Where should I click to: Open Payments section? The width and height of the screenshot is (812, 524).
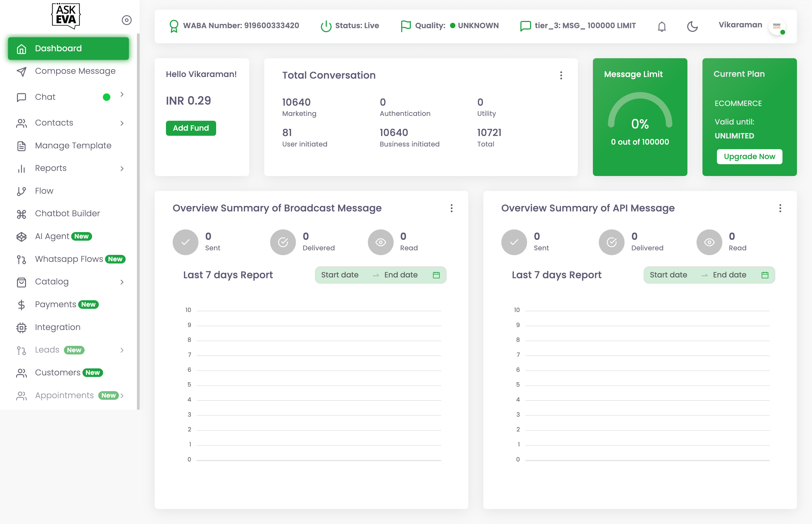56,304
